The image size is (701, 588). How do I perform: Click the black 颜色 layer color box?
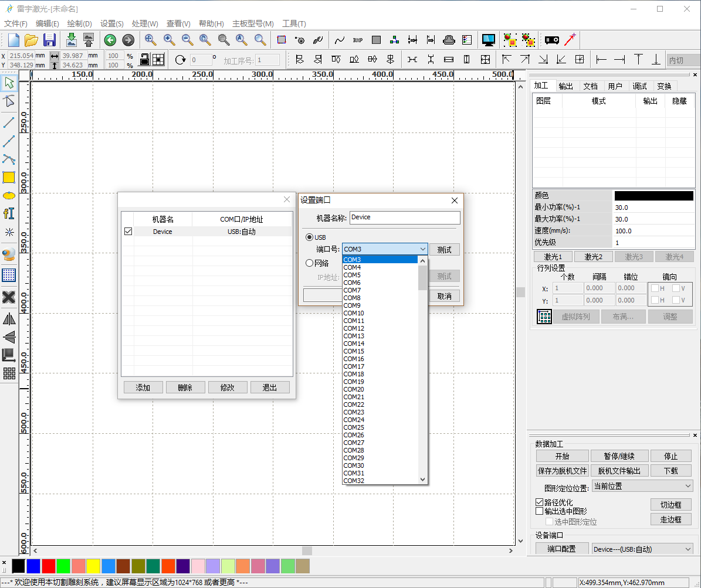point(653,195)
